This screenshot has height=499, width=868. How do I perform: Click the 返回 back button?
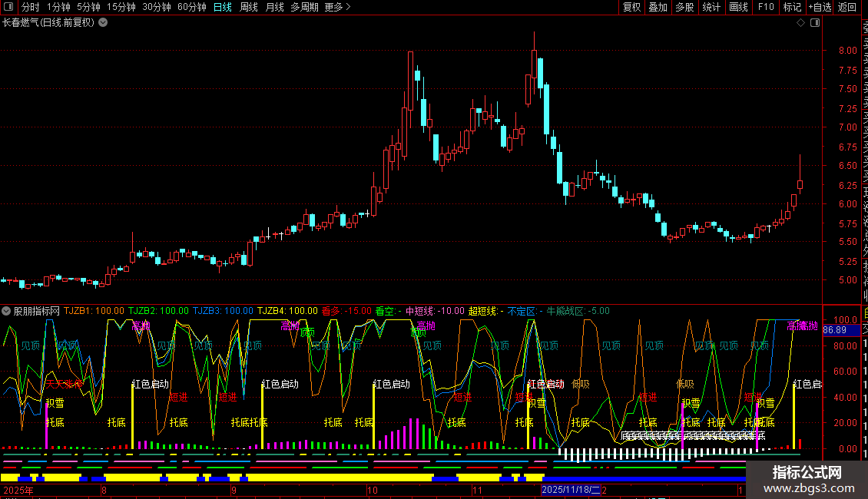[847, 7]
